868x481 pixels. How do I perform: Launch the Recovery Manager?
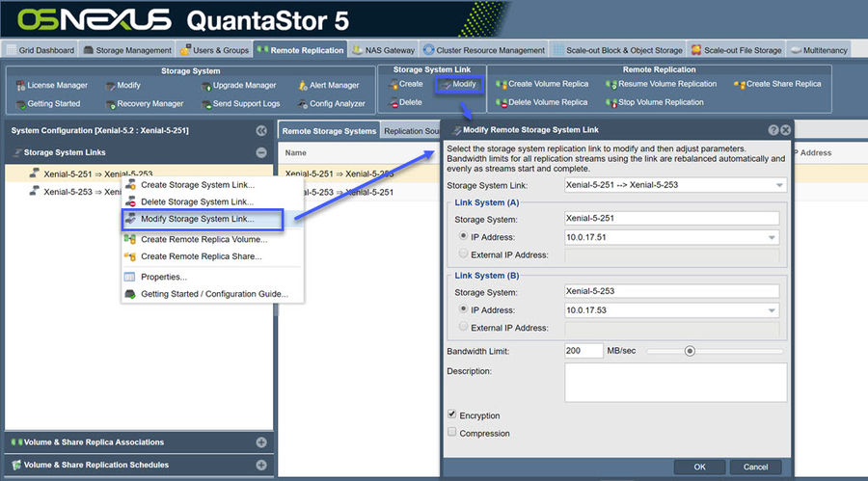pos(145,103)
